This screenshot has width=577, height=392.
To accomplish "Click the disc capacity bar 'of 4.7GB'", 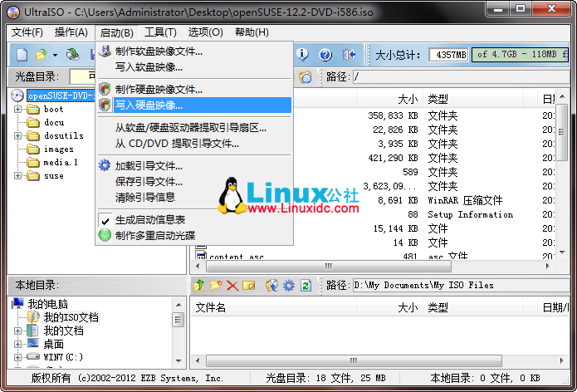I will (x=521, y=55).
